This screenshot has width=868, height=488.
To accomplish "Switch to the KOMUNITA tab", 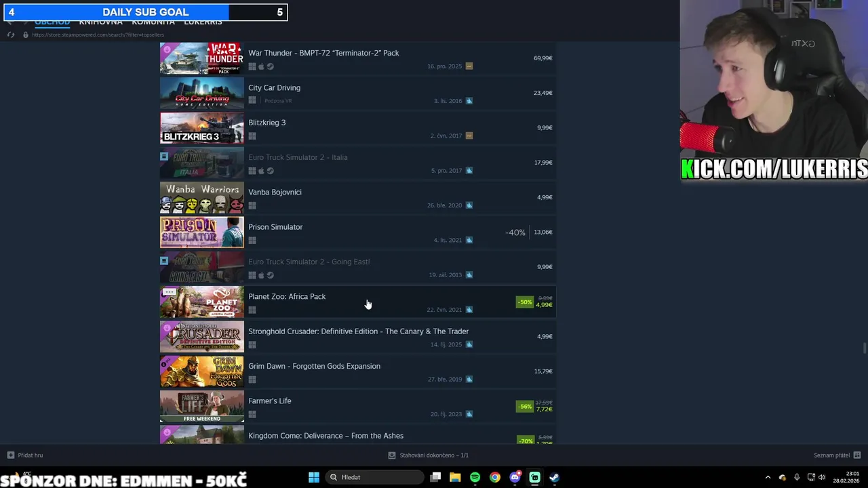I will [153, 22].
